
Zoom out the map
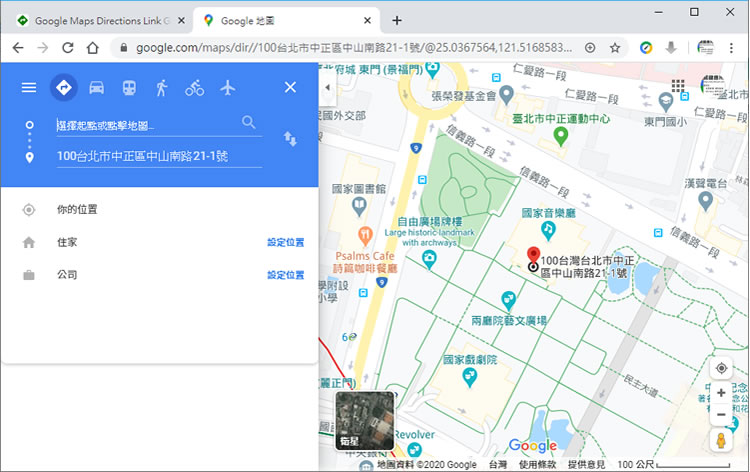coord(721,414)
